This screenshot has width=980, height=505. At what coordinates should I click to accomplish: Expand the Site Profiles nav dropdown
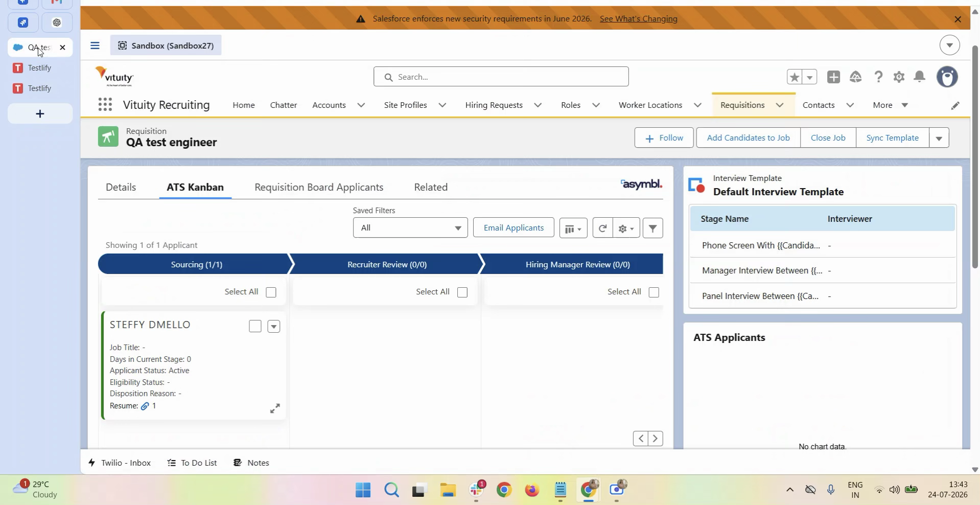[x=442, y=105]
